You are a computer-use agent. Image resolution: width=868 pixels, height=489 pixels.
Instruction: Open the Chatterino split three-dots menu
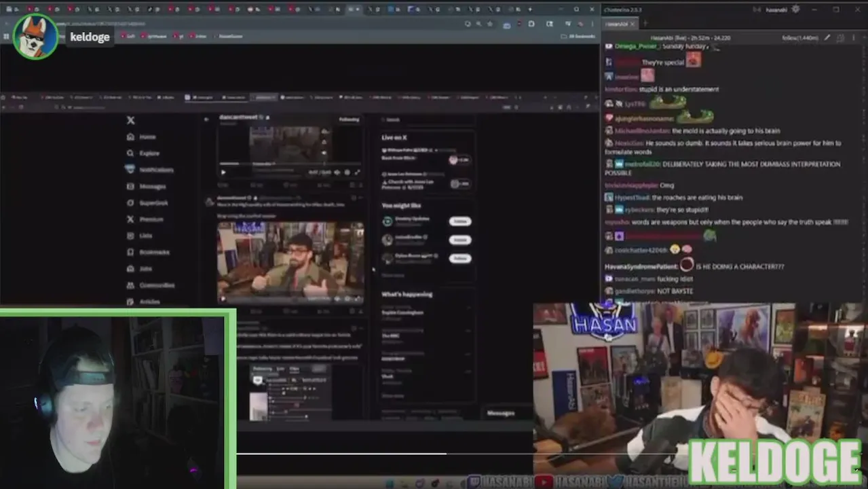[x=854, y=38]
